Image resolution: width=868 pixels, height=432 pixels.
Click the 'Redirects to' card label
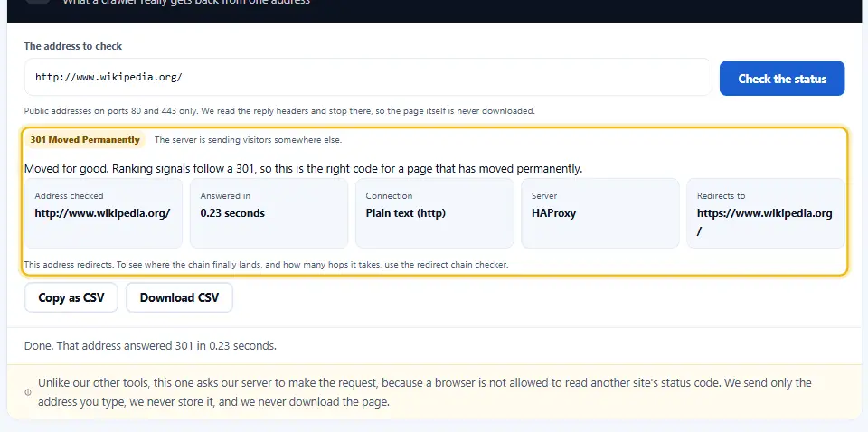pyautogui.click(x=721, y=196)
